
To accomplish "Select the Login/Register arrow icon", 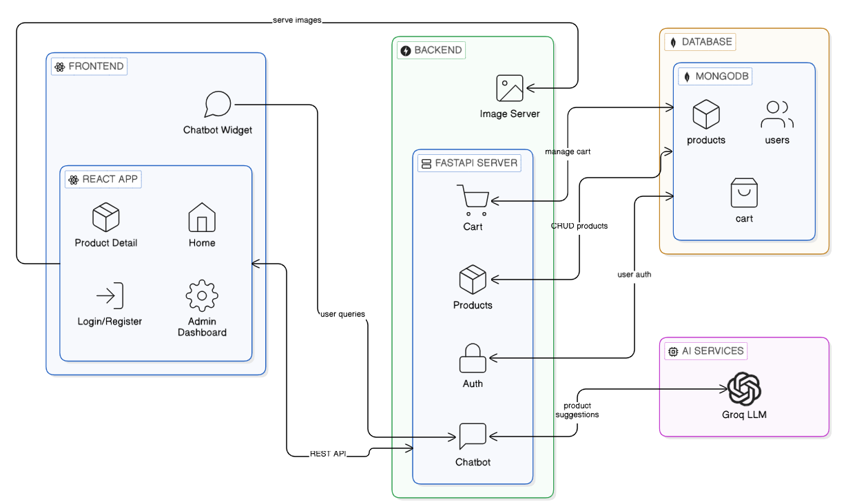I will pos(110,296).
